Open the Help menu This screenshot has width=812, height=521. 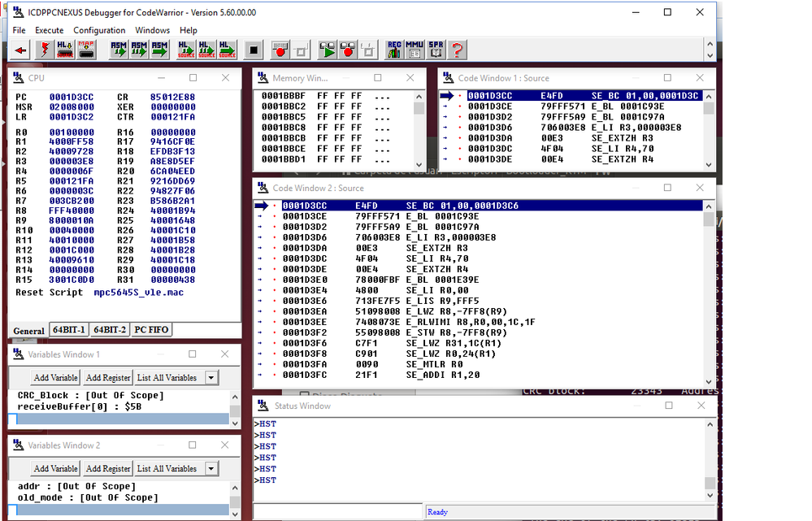click(189, 30)
